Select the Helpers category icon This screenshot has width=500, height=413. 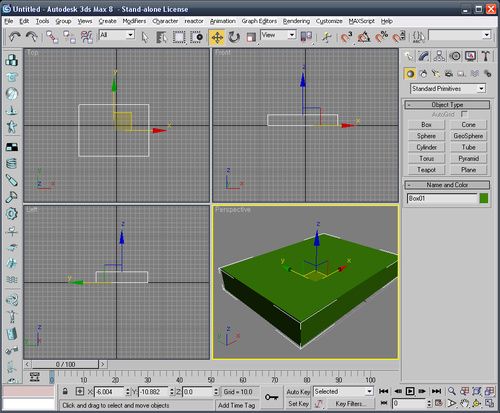462,74
